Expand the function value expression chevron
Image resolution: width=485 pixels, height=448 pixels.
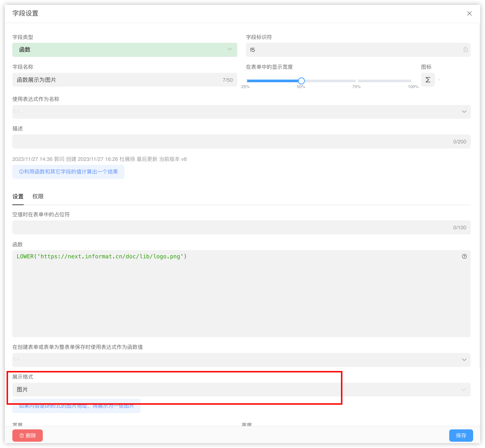tap(464, 359)
